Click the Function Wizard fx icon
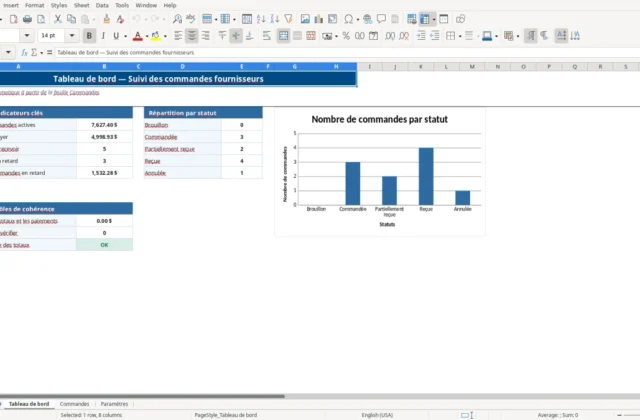The image size is (640, 420). [x=24, y=53]
